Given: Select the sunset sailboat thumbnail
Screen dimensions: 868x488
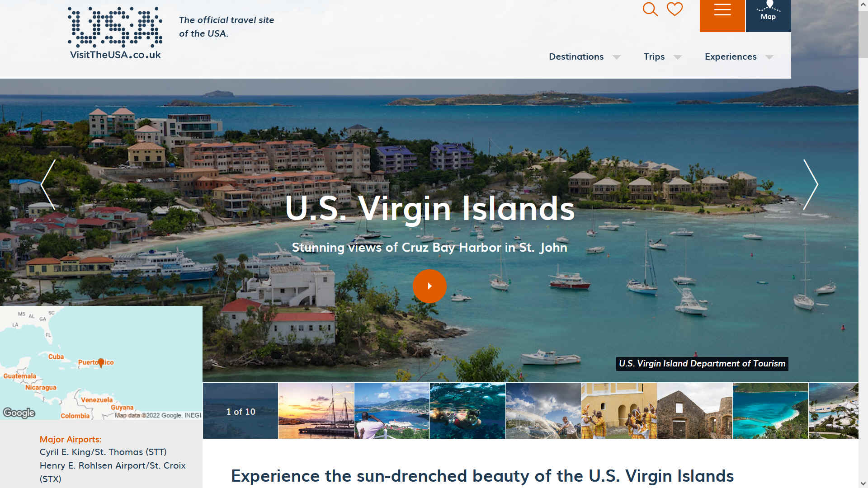Looking at the screenshot, I should tap(316, 411).
